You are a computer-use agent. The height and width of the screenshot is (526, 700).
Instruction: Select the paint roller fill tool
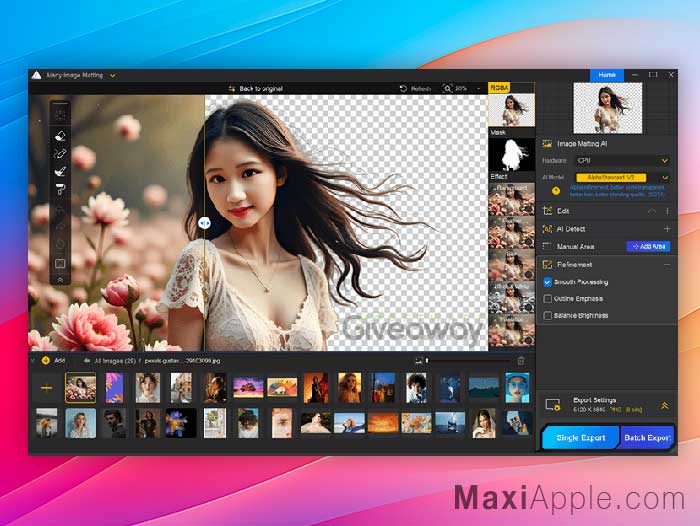coord(60,189)
